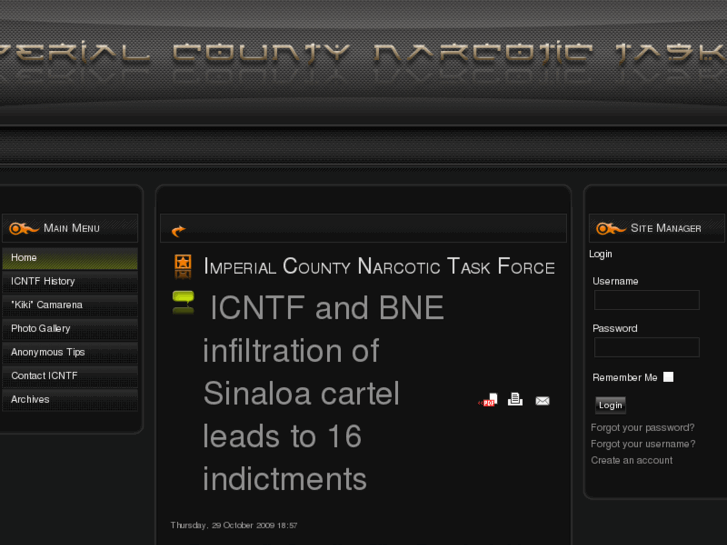
Task: Click the orange star badge icon
Action: tap(183, 267)
